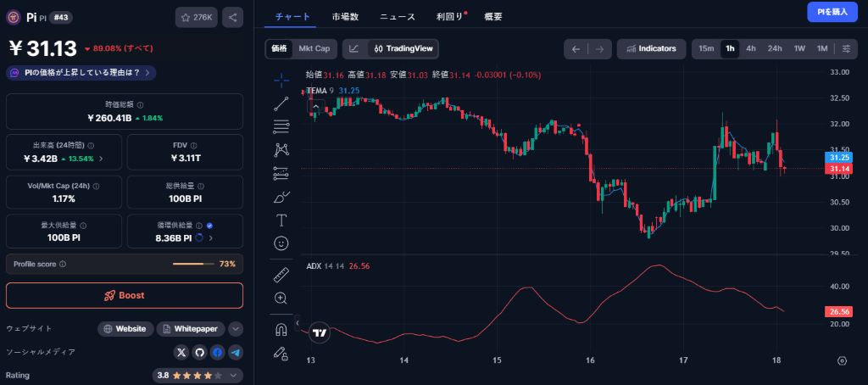Undo chart action with left arrow
Viewport: 868px width, 385px height.
coord(576,48)
